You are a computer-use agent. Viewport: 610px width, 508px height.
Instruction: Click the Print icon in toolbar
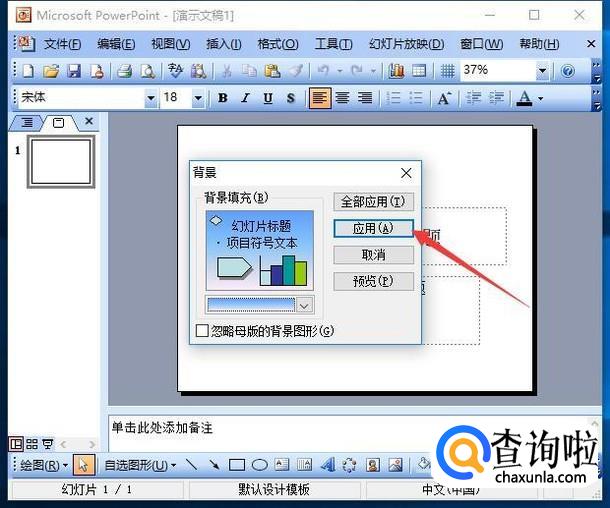click(x=124, y=71)
